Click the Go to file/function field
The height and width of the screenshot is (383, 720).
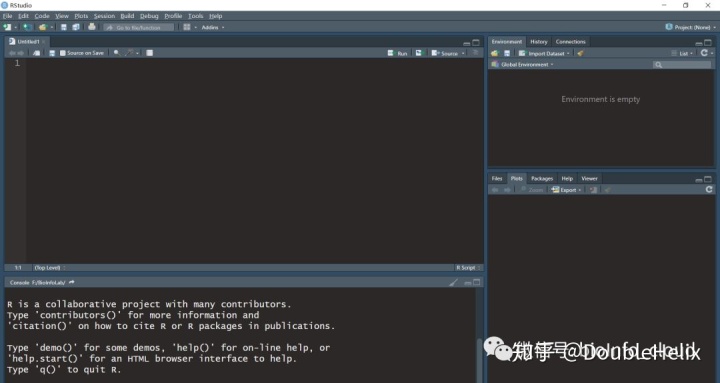coord(139,27)
